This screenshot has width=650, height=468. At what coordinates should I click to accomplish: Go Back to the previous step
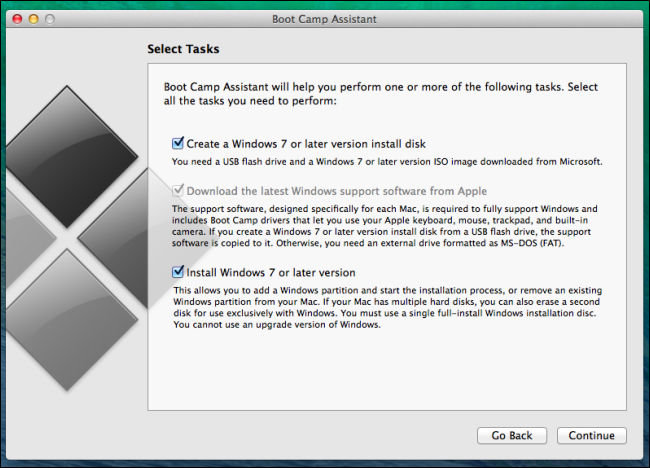pos(512,435)
